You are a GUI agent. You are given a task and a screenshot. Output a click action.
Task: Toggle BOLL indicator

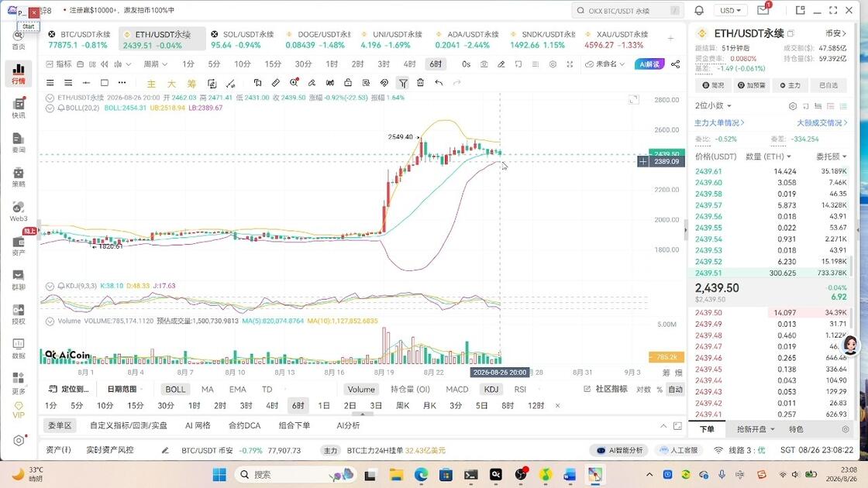click(175, 390)
